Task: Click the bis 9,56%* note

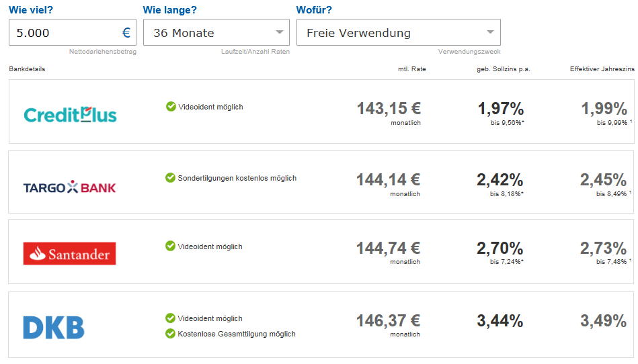Action: click(508, 123)
